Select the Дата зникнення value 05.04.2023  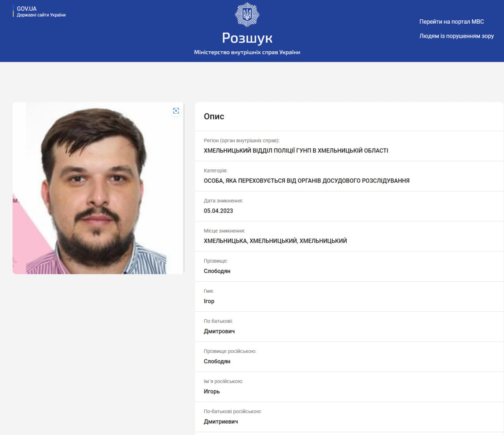click(218, 210)
